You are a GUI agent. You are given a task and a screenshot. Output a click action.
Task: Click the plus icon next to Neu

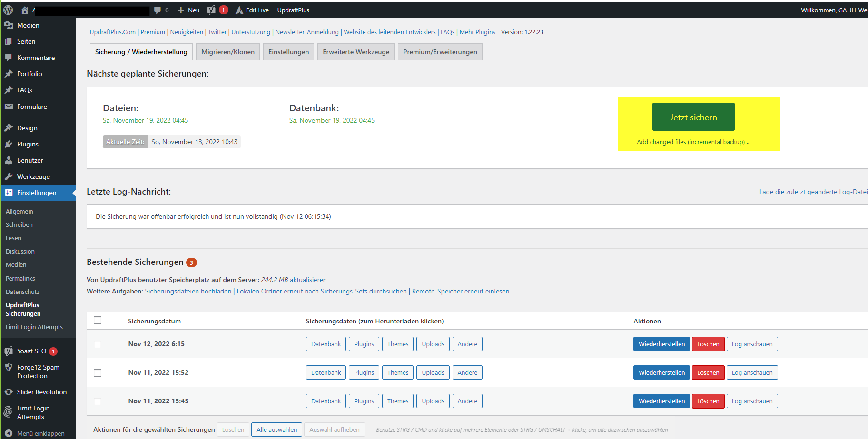[x=180, y=10]
